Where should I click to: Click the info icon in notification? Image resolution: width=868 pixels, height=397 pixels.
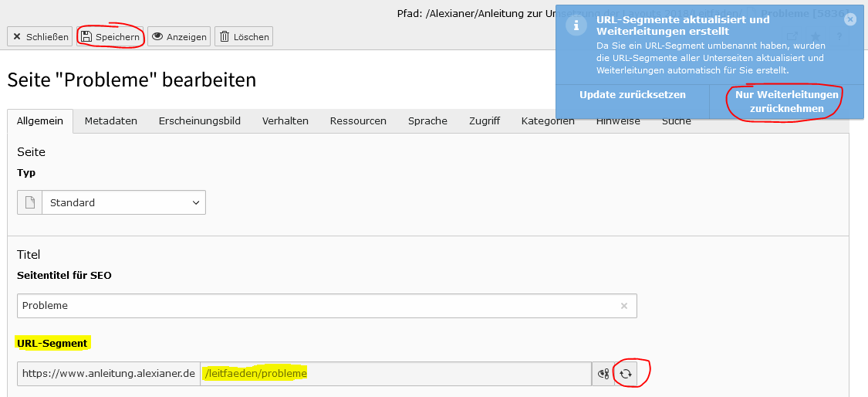(576, 25)
